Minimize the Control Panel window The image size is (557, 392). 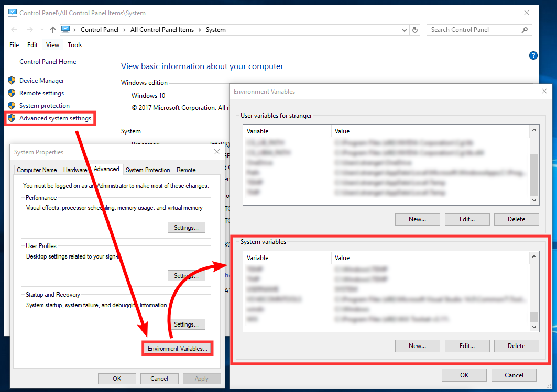(x=479, y=13)
